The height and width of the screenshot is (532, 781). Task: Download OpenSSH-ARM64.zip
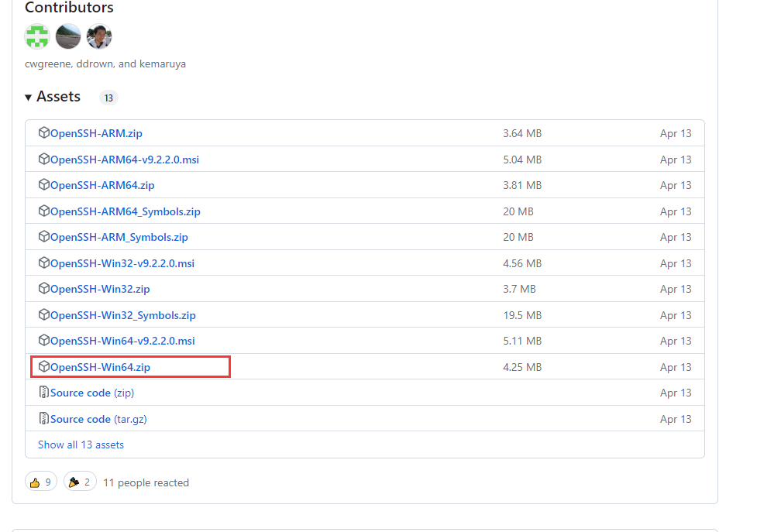[102, 185]
